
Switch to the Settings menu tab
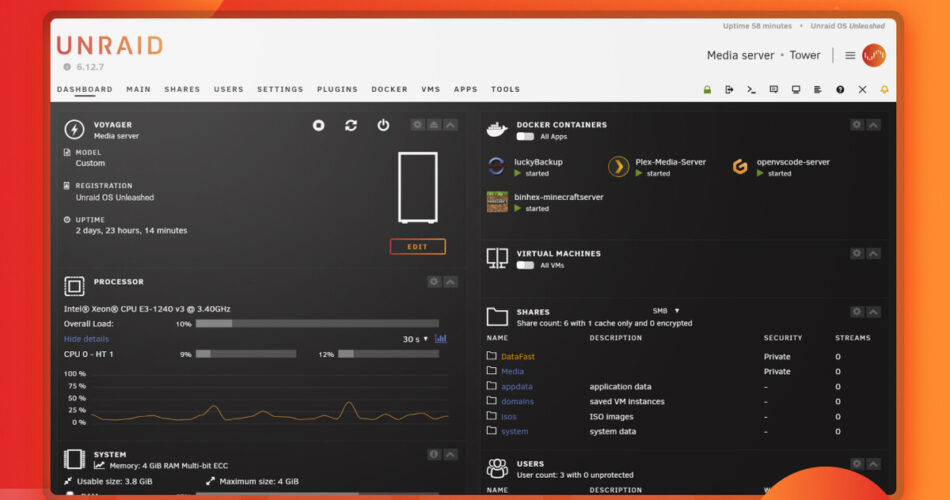(x=280, y=89)
